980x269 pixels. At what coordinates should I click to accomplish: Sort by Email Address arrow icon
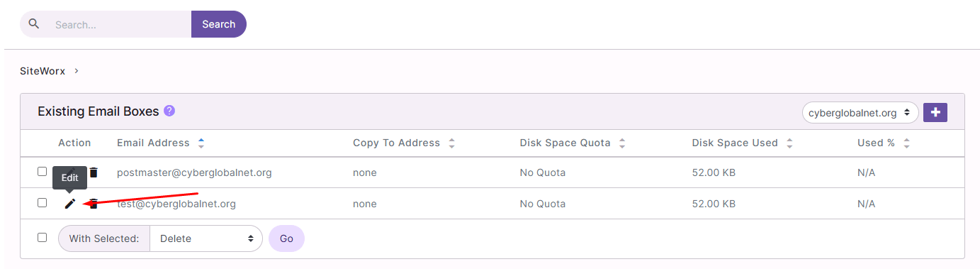[201, 143]
